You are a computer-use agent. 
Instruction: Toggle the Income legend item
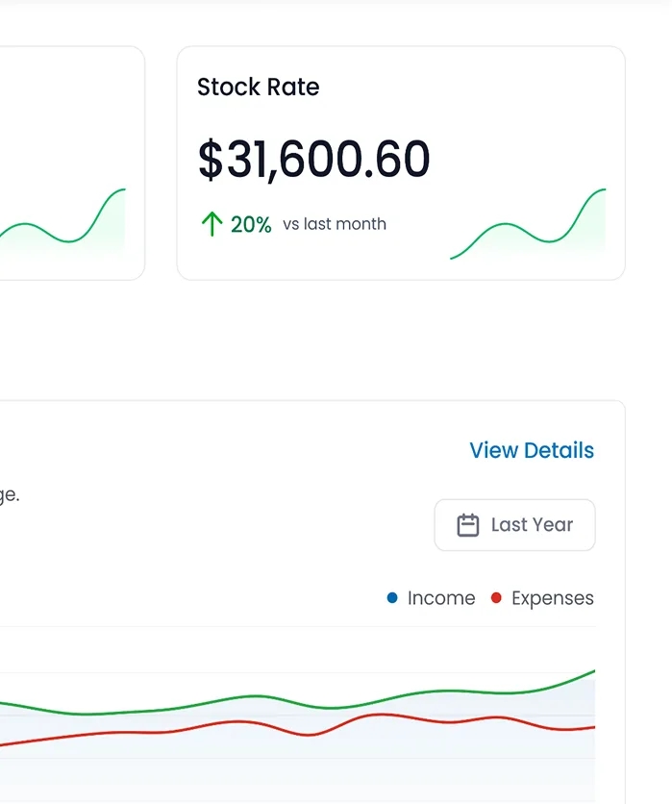pyautogui.click(x=431, y=598)
